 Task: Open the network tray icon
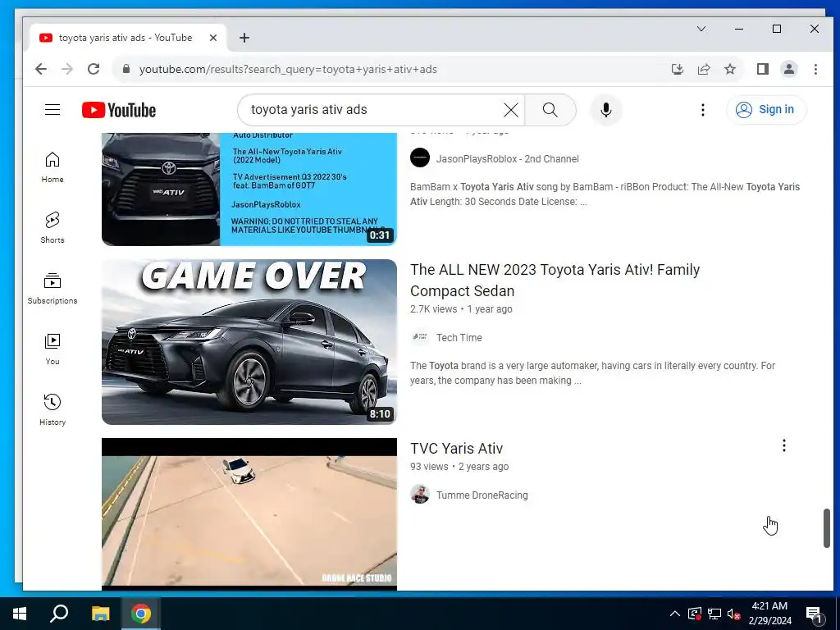pyautogui.click(x=714, y=614)
